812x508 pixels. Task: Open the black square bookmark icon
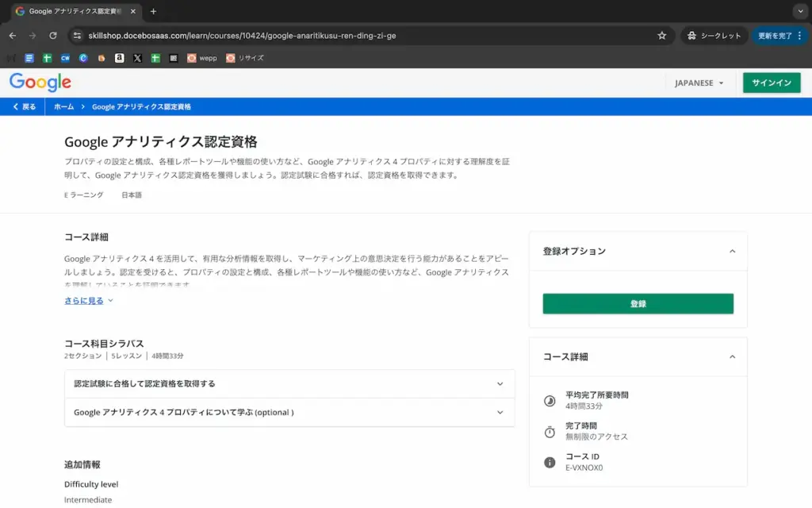point(174,58)
